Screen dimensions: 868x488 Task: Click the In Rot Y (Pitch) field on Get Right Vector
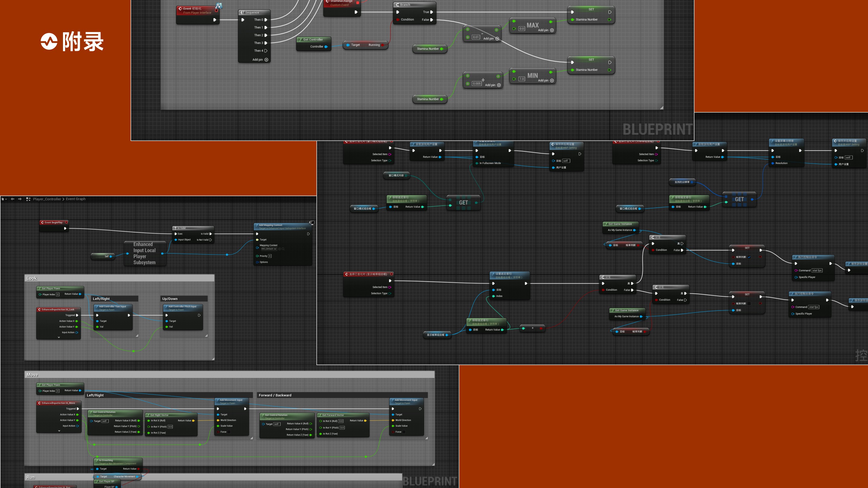coord(170,427)
